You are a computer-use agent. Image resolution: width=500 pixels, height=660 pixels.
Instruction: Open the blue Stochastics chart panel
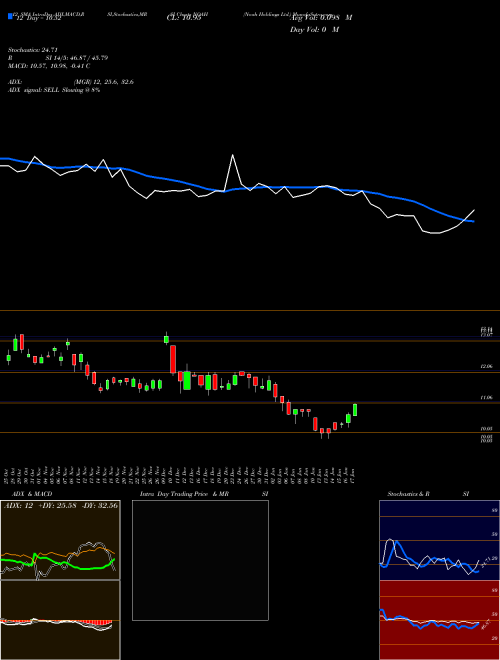pyautogui.click(x=439, y=540)
